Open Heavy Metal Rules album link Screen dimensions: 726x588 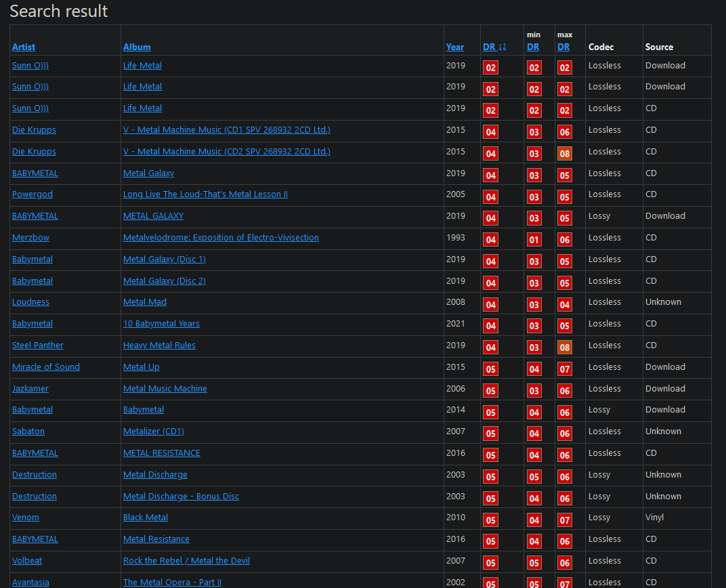tap(159, 345)
